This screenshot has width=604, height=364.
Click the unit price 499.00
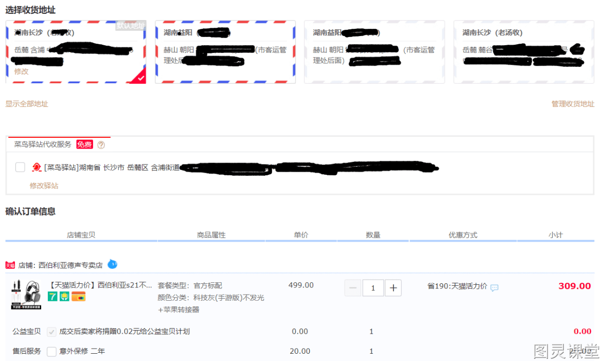pyautogui.click(x=301, y=285)
